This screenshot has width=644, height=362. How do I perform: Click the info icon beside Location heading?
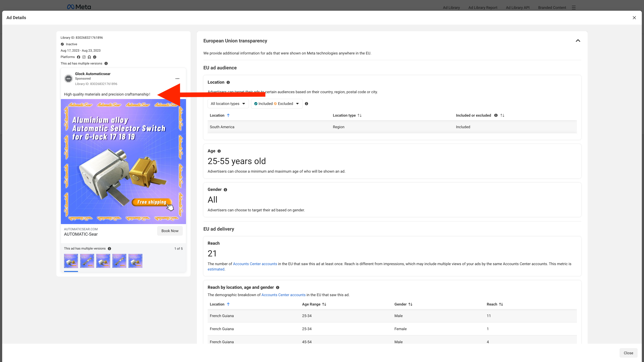point(228,82)
